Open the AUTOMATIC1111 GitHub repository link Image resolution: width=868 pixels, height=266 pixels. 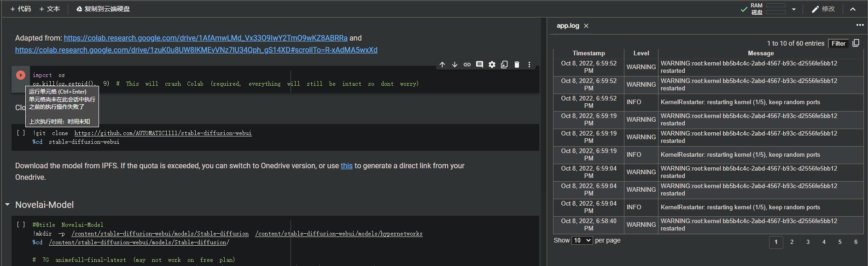coord(163,133)
